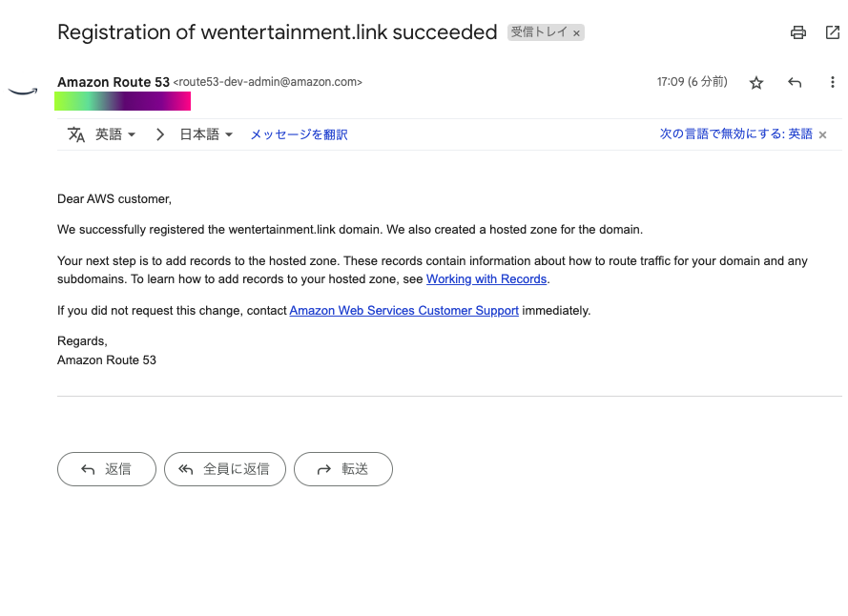
Task: Click the Amazon sender avatar logo
Action: [x=22, y=91]
